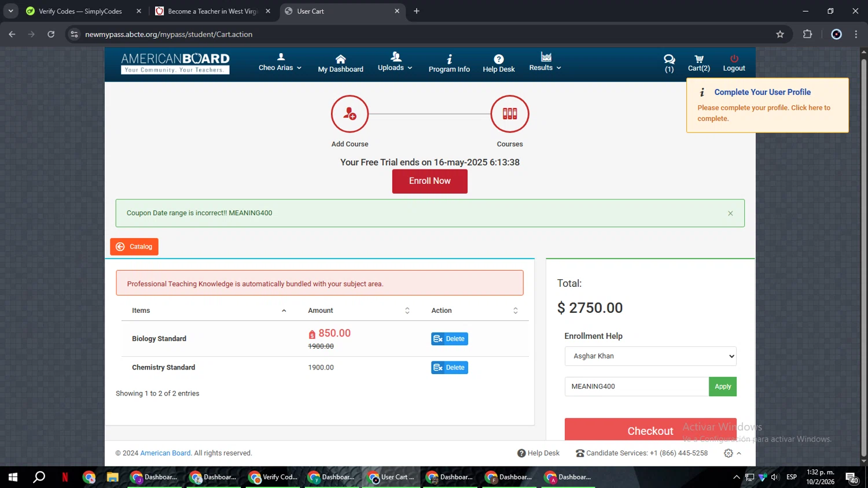
Task: Apply the coupon code
Action: coord(723,387)
